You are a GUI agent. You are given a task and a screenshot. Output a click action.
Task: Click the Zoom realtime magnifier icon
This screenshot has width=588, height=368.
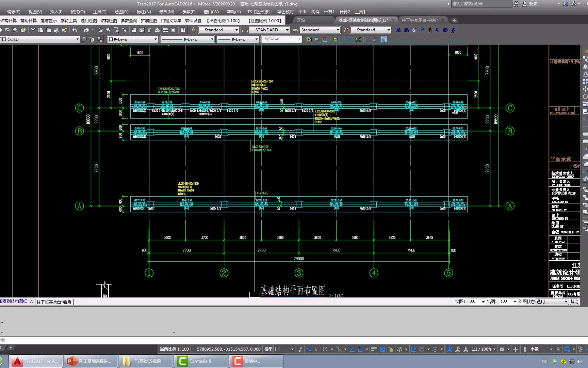pyautogui.click(x=108, y=30)
